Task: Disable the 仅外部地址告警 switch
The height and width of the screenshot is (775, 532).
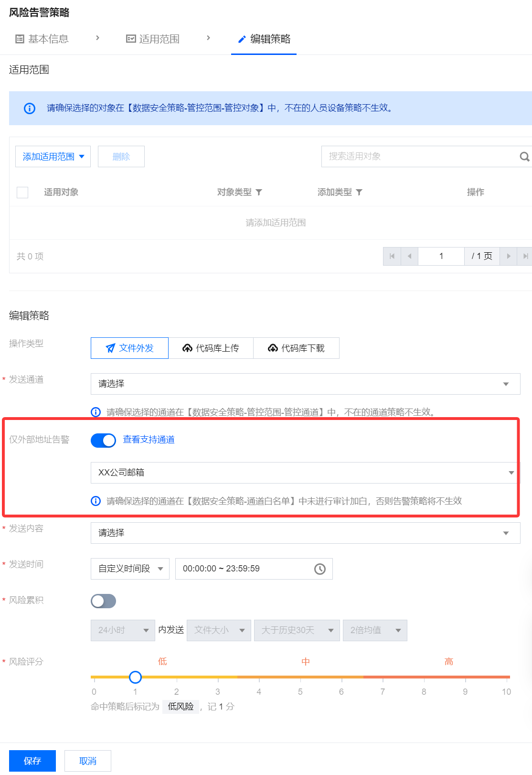Action: pos(103,440)
